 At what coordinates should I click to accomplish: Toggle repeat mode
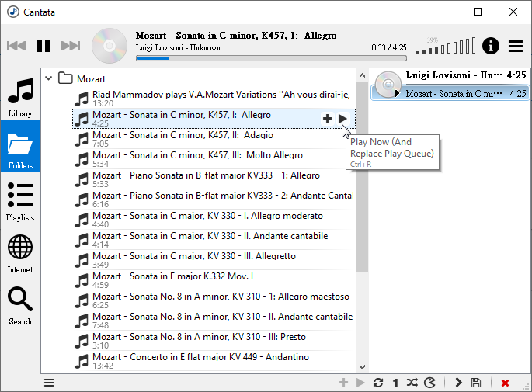tap(378, 383)
